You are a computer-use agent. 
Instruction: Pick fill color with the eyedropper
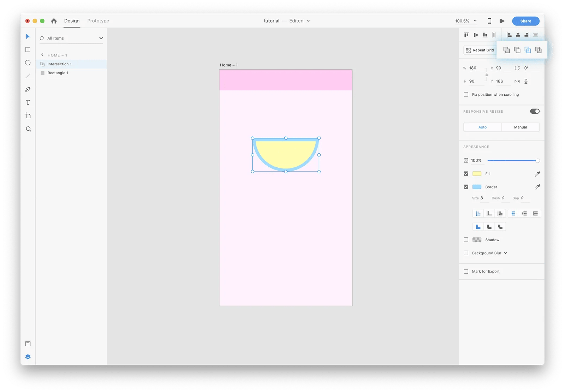pos(537,174)
